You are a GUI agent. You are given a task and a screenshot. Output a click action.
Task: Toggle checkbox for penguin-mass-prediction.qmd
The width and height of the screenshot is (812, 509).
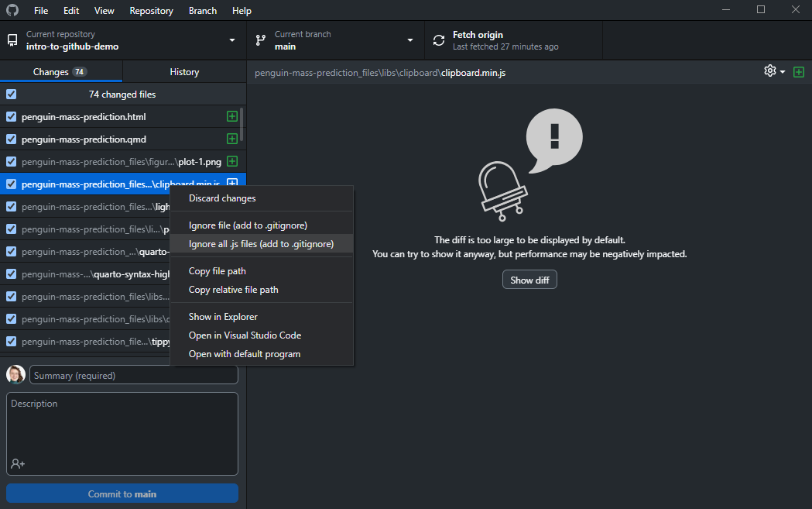(12, 139)
